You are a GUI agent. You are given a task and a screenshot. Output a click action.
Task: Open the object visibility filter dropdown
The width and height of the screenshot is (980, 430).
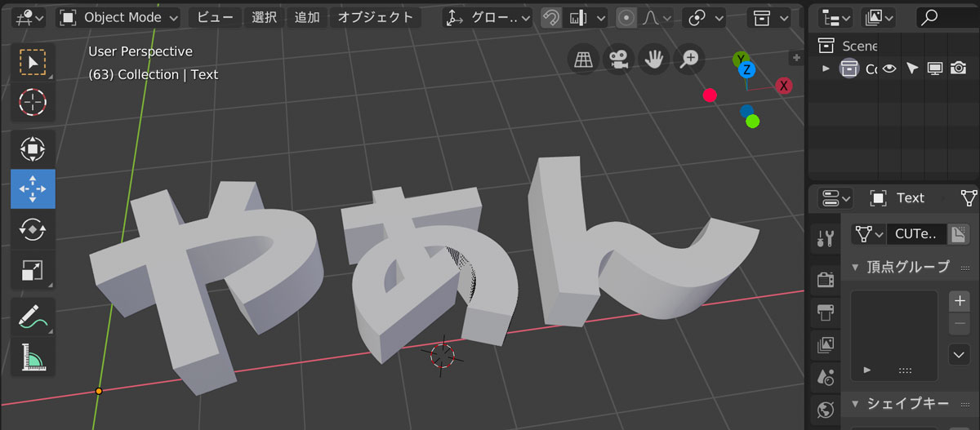(769, 17)
